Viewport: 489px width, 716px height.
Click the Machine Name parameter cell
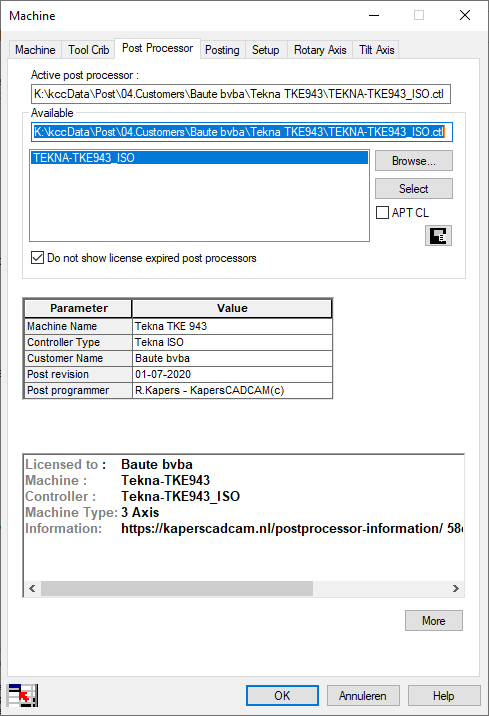pos(78,326)
